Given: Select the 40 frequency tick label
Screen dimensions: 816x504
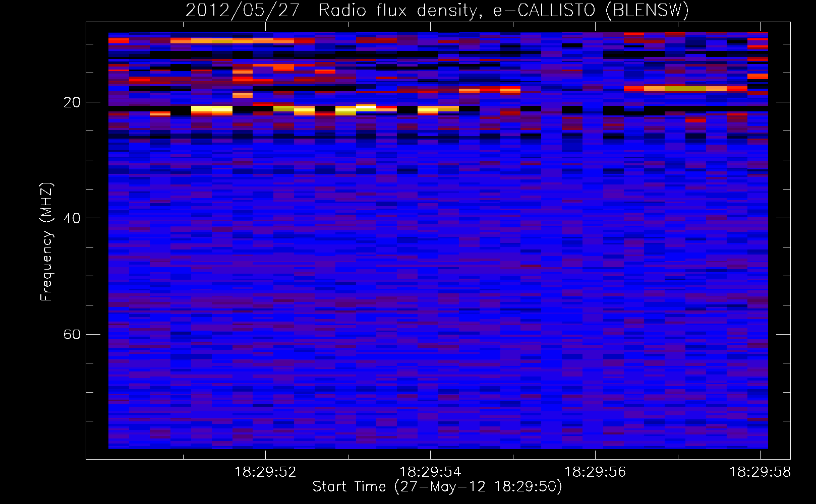Looking at the screenshot, I should coord(72,218).
